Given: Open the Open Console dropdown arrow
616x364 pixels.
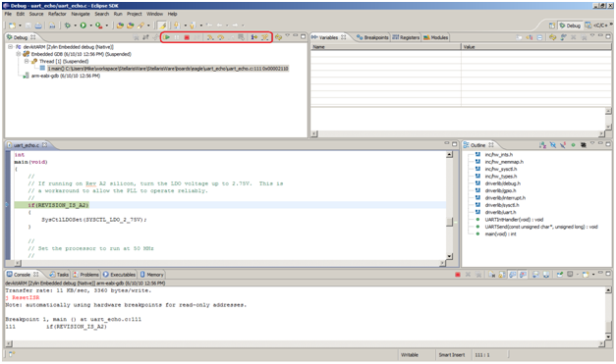Looking at the screenshot, I should coord(593,275).
